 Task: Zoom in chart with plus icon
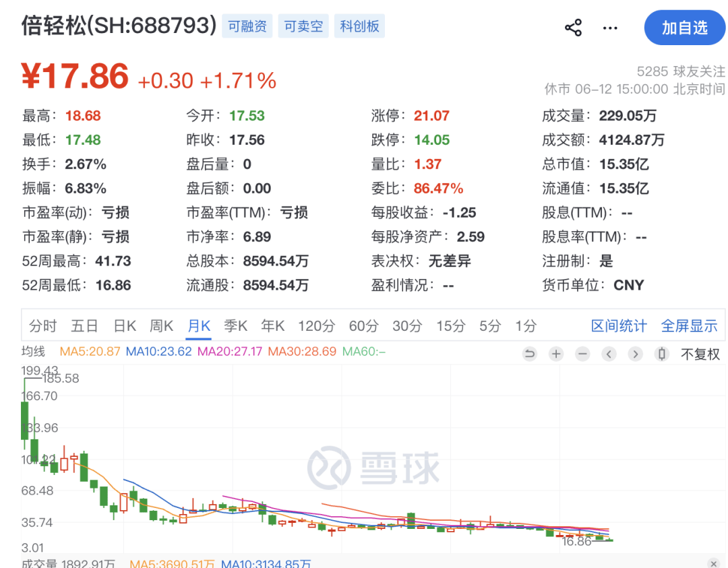click(x=555, y=354)
